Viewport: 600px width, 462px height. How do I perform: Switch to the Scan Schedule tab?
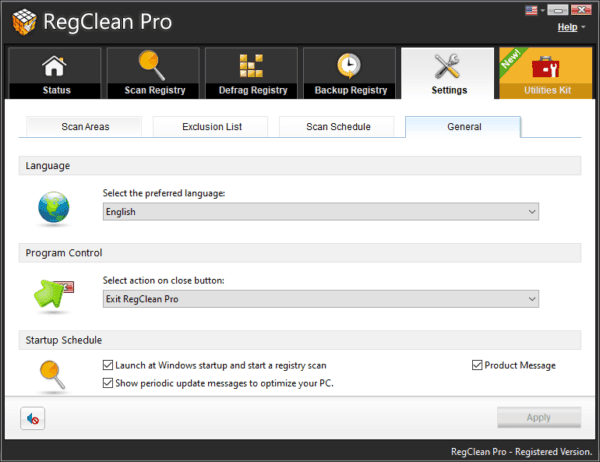336,127
